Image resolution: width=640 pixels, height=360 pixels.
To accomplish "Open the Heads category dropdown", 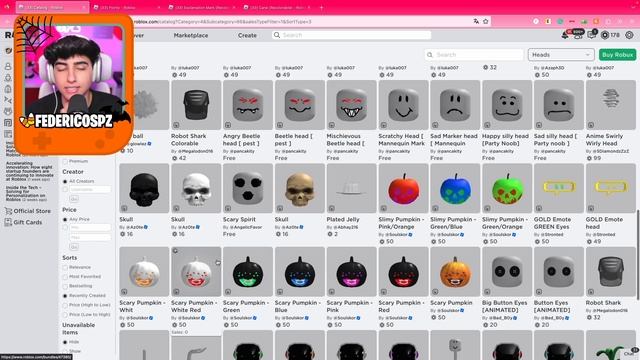I will (561, 55).
